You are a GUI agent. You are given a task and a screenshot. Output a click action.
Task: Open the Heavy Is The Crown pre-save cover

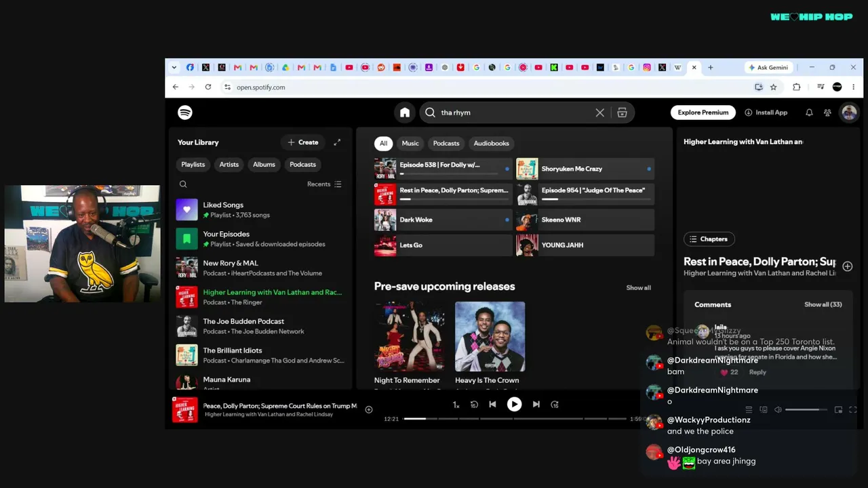coord(490,337)
